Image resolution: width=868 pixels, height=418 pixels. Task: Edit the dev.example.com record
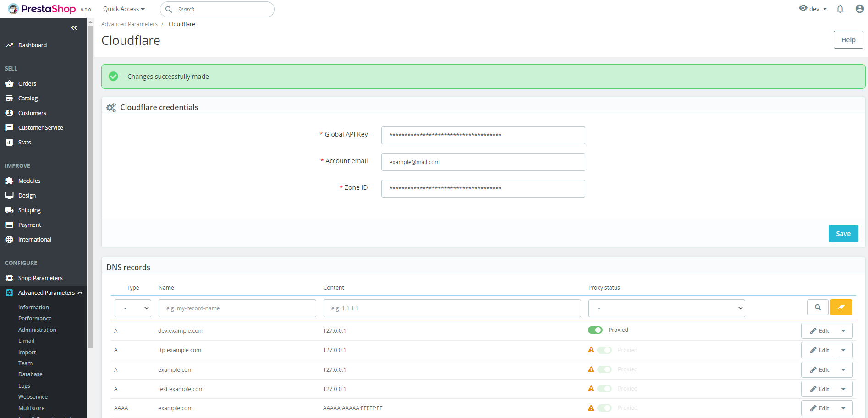(x=819, y=331)
